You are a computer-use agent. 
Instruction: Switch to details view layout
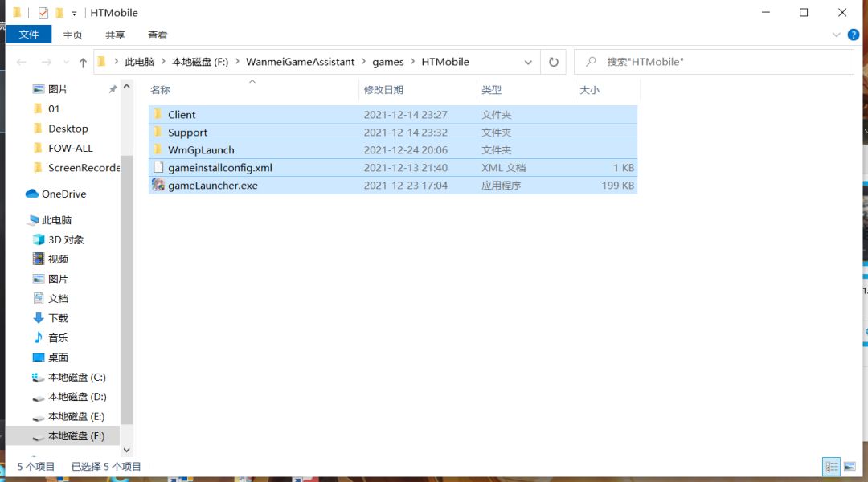pyautogui.click(x=831, y=467)
